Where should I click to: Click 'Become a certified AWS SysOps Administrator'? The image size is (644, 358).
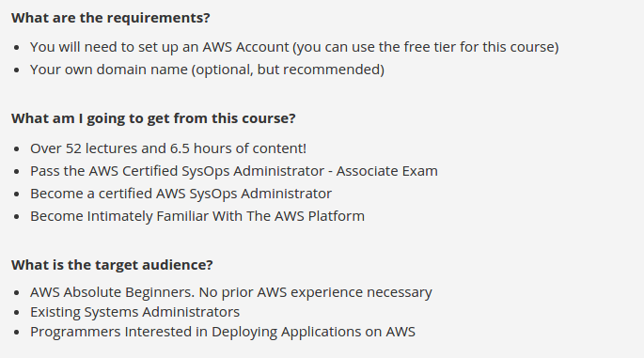click(x=181, y=194)
